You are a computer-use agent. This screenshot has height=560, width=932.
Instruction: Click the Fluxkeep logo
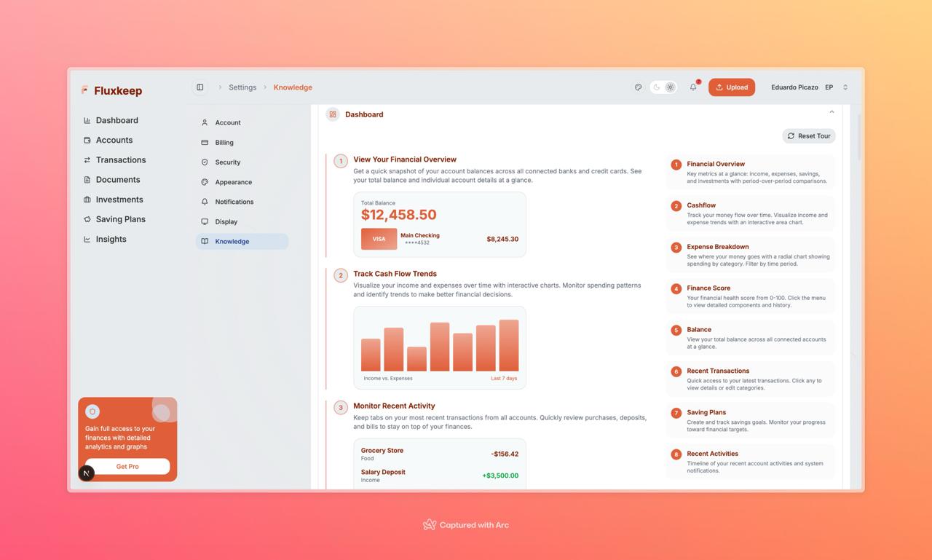112,91
